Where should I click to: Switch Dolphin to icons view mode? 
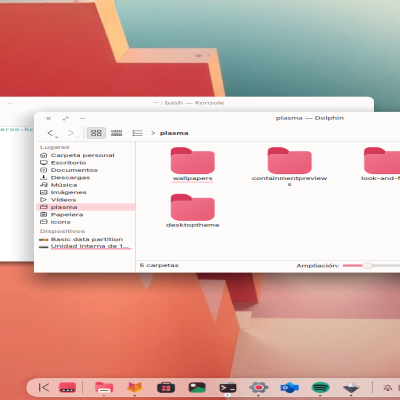coord(96,133)
